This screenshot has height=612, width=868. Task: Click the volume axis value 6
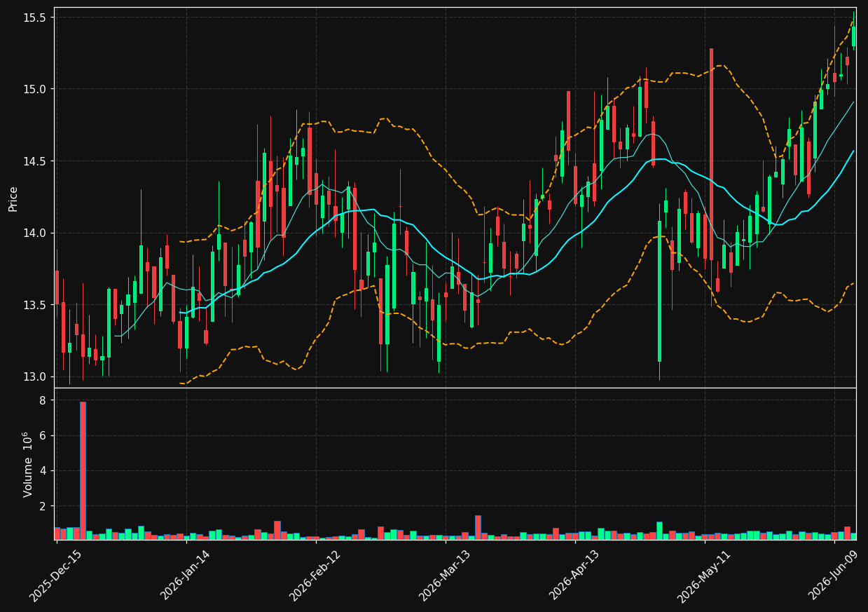(43, 435)
